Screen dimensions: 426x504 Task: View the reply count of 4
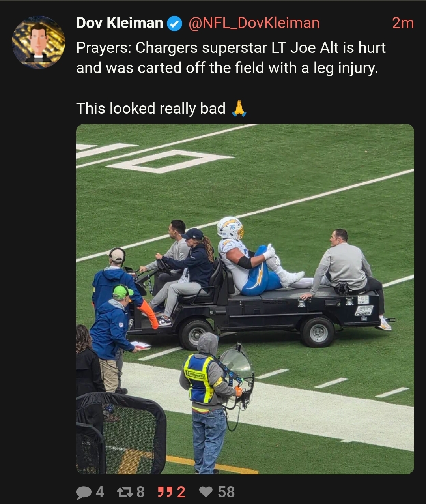[x=100, y=492]
